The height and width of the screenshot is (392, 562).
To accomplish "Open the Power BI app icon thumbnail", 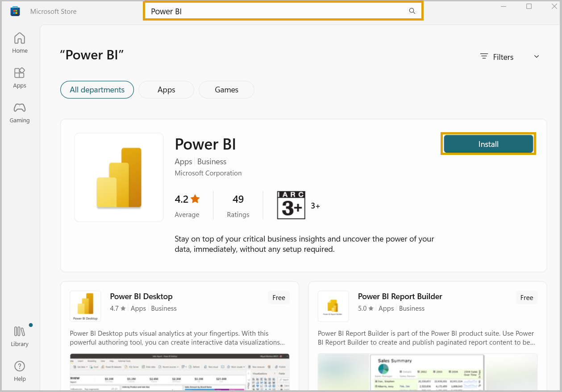I will coord(118,177).
